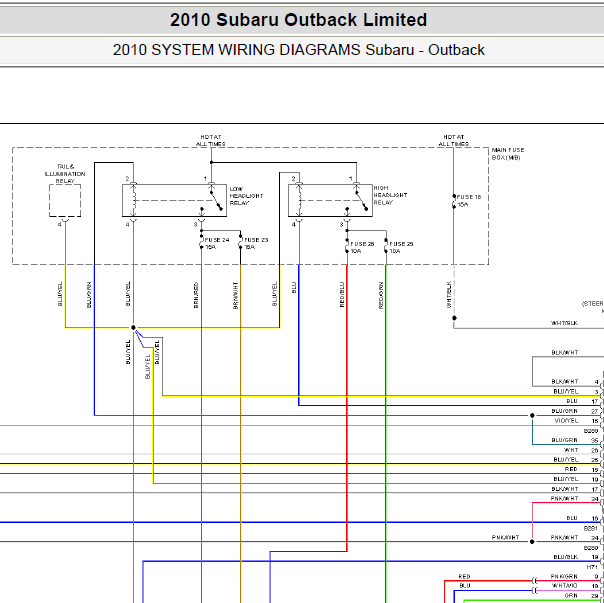Screen dimensions: 604x603
Task: Click the "BLU/YEL" label at pin 3
Action: click(x=565, y=391)
